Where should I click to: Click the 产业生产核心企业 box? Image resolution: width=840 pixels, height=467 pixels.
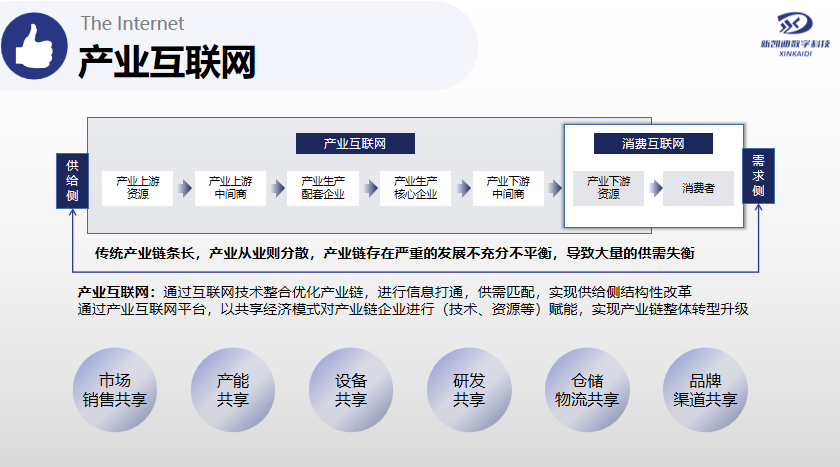click(416, 188)
